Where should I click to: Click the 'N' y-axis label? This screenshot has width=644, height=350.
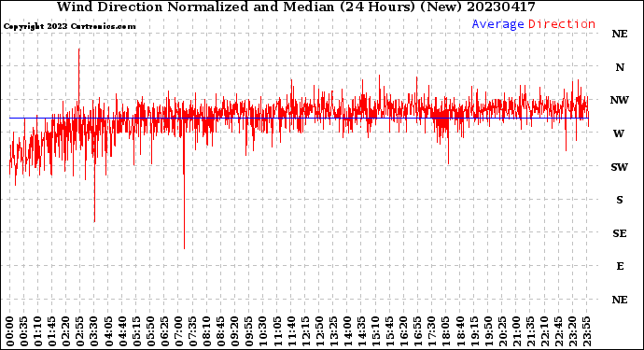(620, 67)
